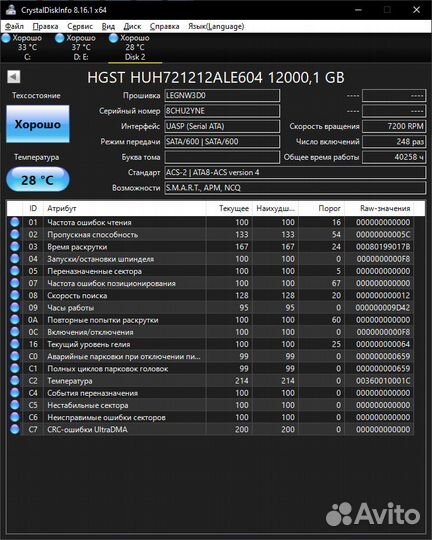Viewport: 432px width, 540px height.
Task: Click status orb for Пропускная способность row
Action: pyautogui.click(x=15, y=235)
